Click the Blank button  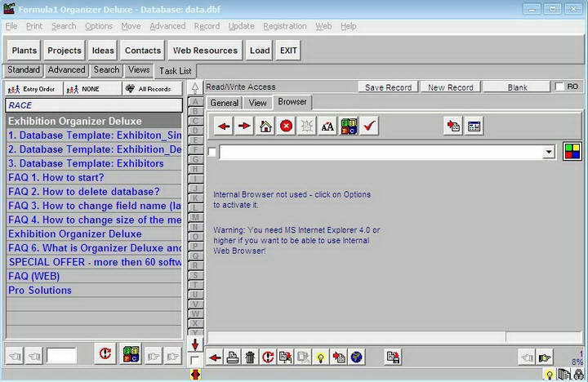pos(517,87)
